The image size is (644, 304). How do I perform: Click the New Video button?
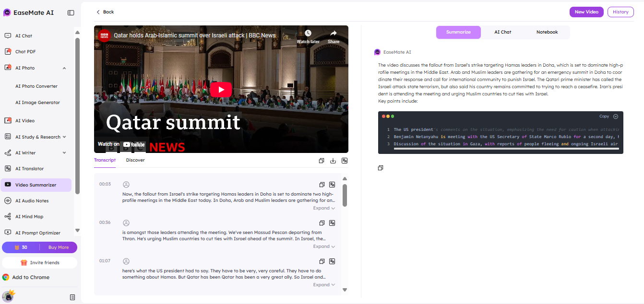click(586, 12)
